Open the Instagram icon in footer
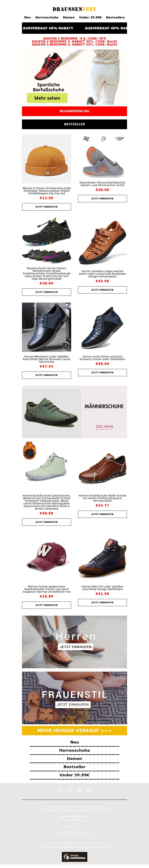149x868 pixels. pos(79,790)
